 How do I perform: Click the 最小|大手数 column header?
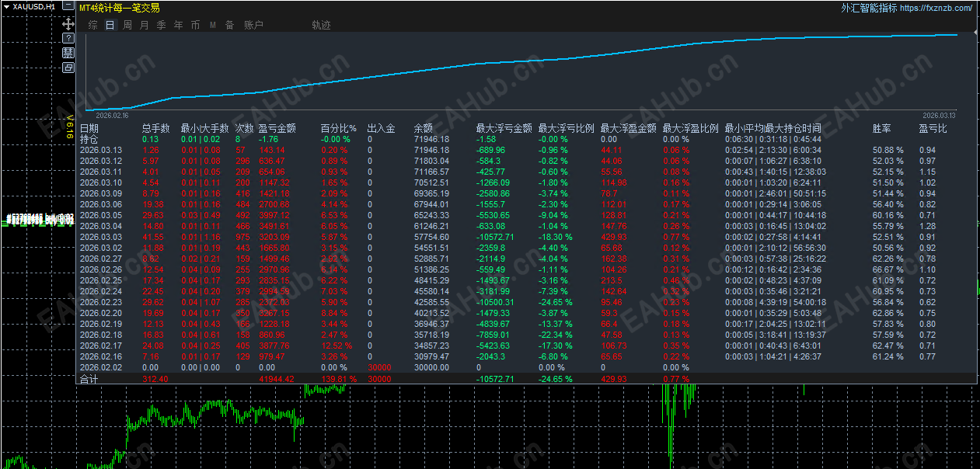click(x=204, y=128)
